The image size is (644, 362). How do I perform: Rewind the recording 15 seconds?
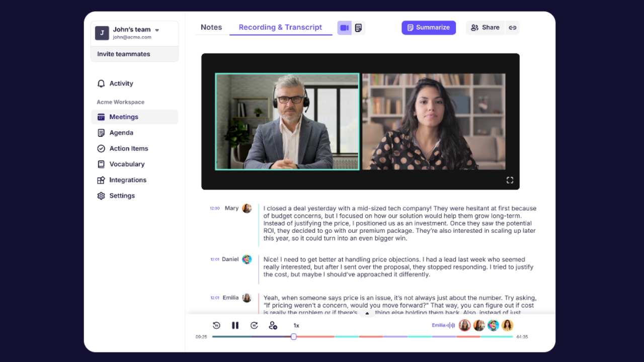point(216,325)
